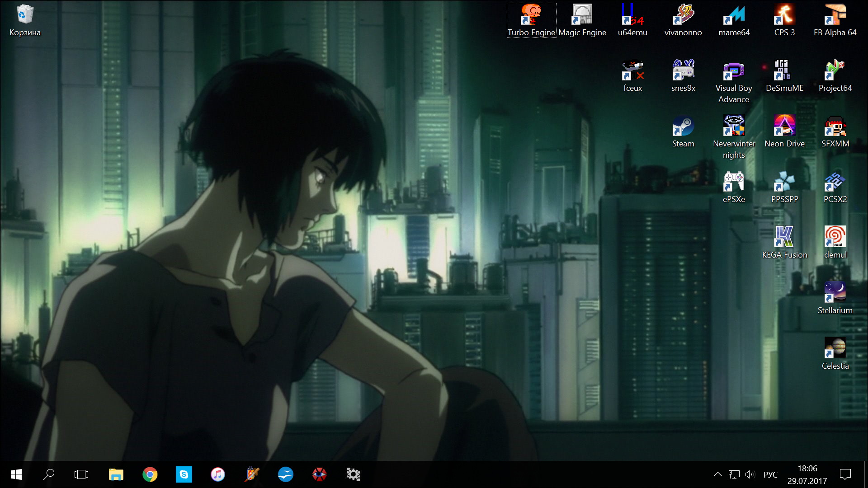Expand the hidden system tray icons
Image resolution: width=868 pixels, height=488 pixels.
click(717, 474)
